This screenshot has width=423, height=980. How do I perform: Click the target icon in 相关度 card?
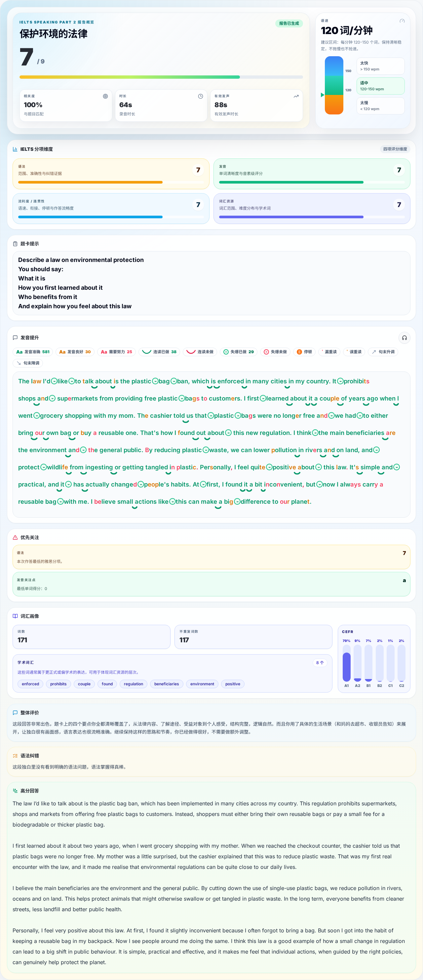point(105,96)
